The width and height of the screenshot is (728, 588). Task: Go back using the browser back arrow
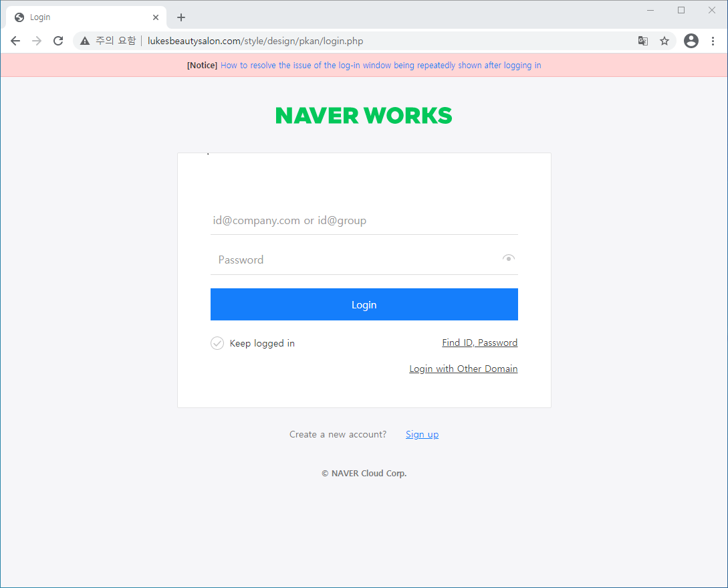pos(15,41)
